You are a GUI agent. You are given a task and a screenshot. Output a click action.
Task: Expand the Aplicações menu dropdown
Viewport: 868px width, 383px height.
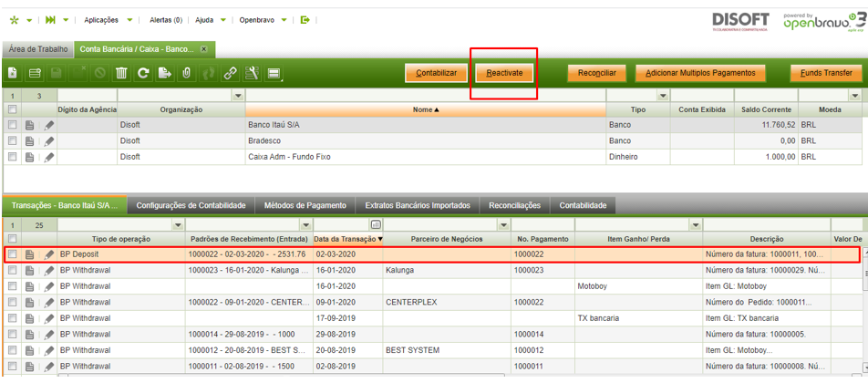coord(129,19)
